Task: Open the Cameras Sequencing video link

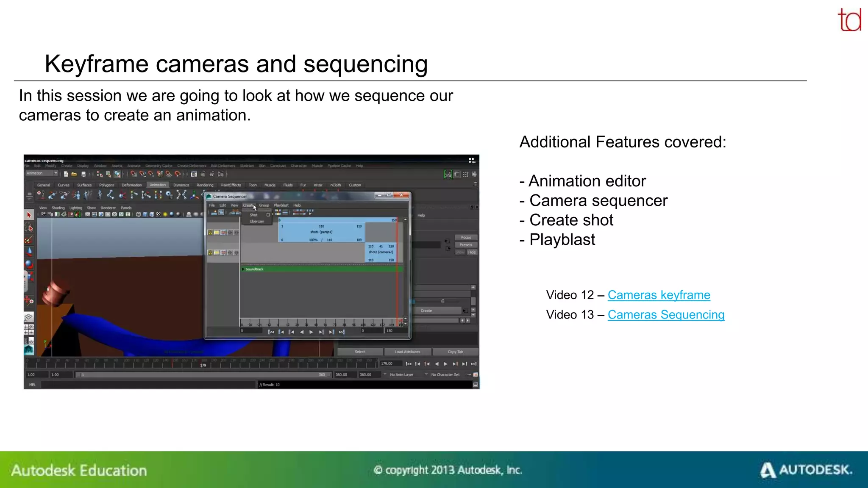Action: coord(665,315)
